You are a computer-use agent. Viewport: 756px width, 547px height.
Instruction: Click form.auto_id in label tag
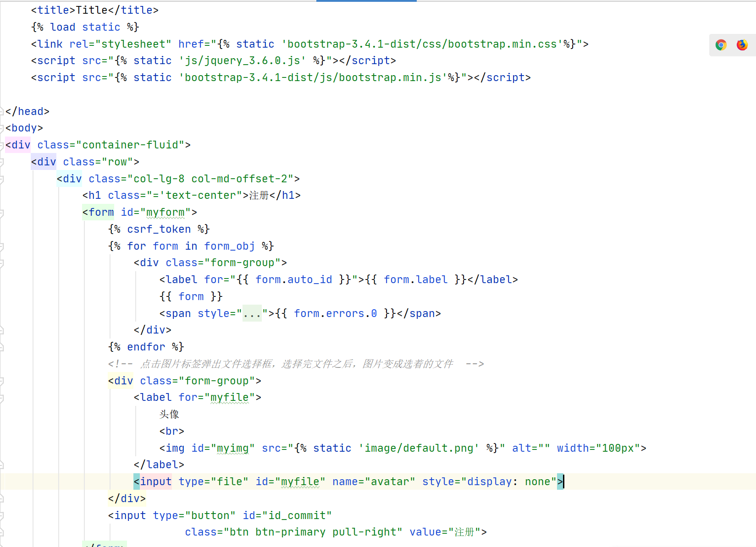coord(294,279)
